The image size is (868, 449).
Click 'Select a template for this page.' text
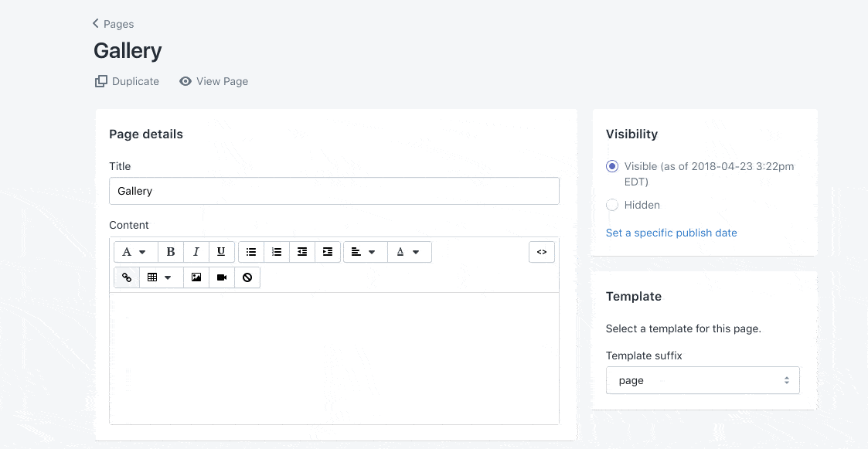point(684,329)
